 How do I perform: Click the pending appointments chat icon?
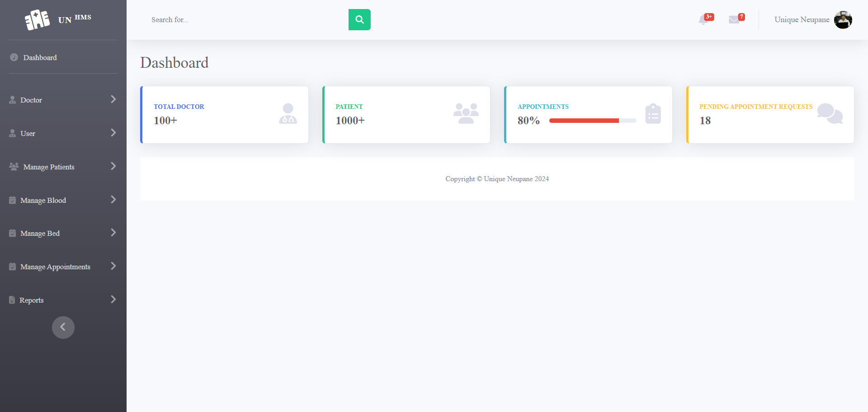pos(830,114)
